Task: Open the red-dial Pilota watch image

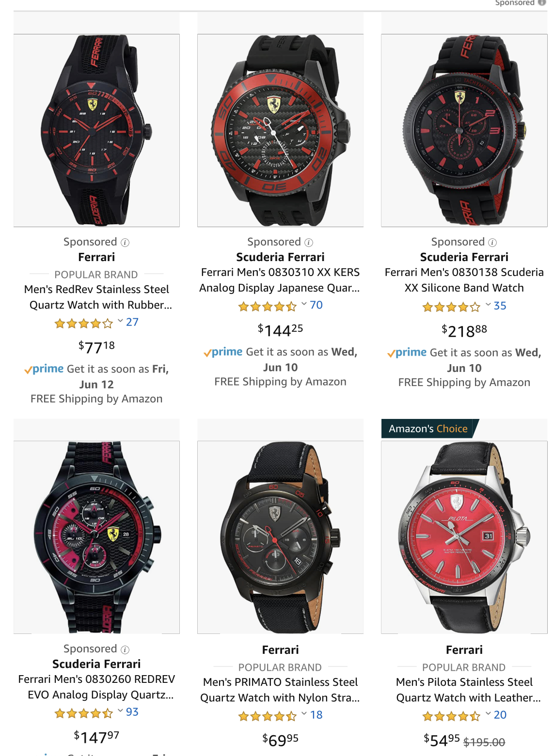Action: point(464,537)
